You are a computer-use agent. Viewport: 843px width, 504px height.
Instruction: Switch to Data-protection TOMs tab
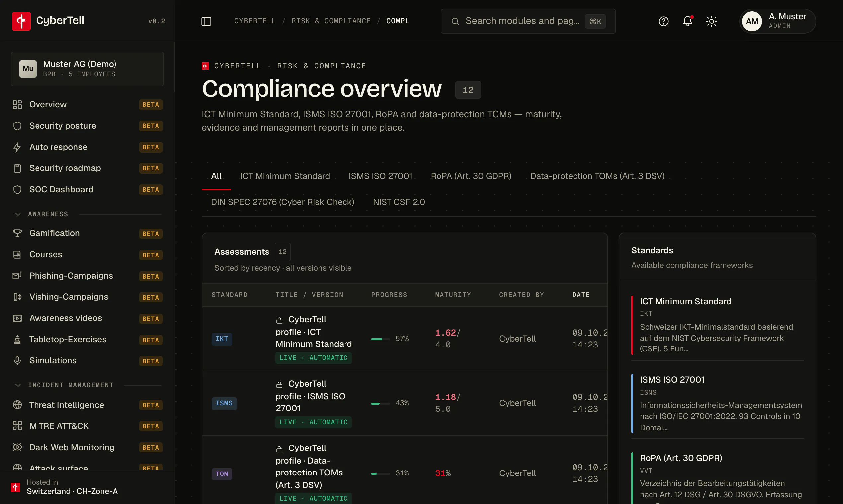pos(597,176)
